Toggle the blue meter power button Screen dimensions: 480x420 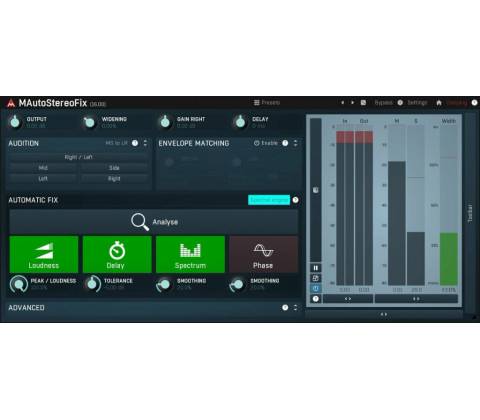[x=316, y=289]
